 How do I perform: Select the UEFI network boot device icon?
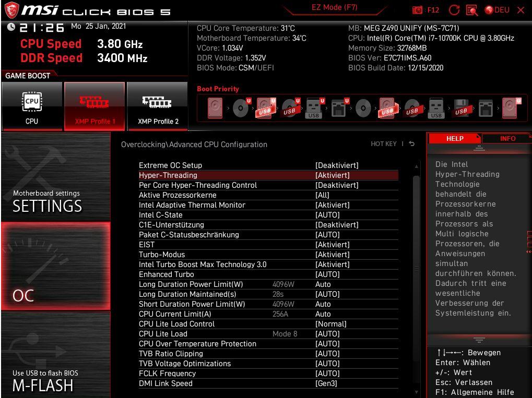click(339, 108)
